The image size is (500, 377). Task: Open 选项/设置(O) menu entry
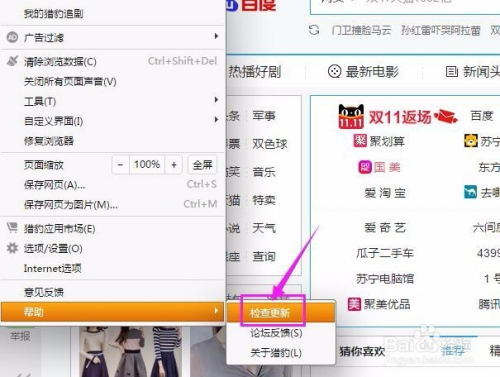(x=113, y=248)
